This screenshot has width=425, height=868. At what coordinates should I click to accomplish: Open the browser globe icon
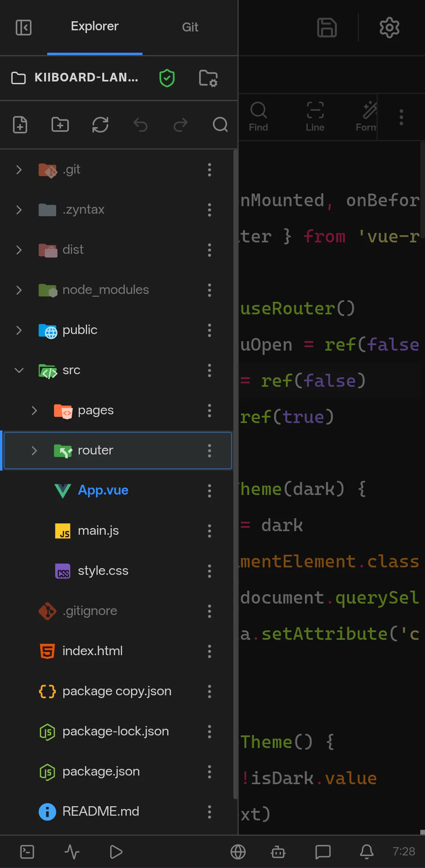pyautogui.click(x=238, y=852)
